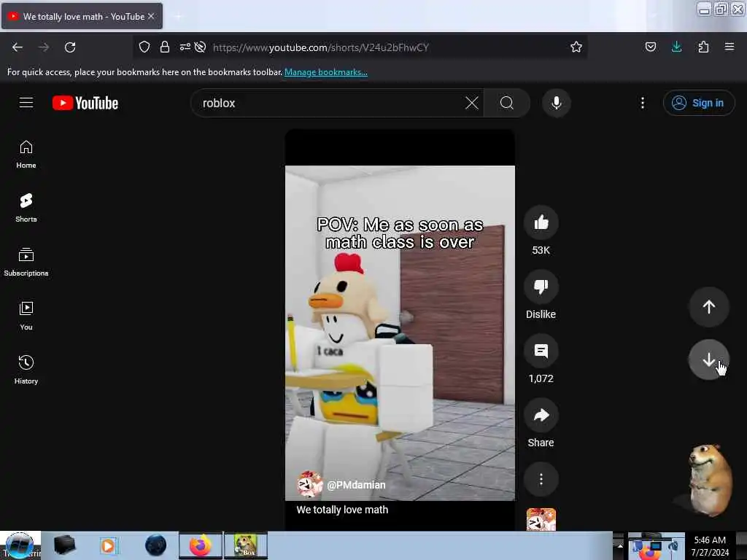This screenshot has height=560, width=747.
Task: Open Shorts in the sidebar
Action: (x=26, y=208)
